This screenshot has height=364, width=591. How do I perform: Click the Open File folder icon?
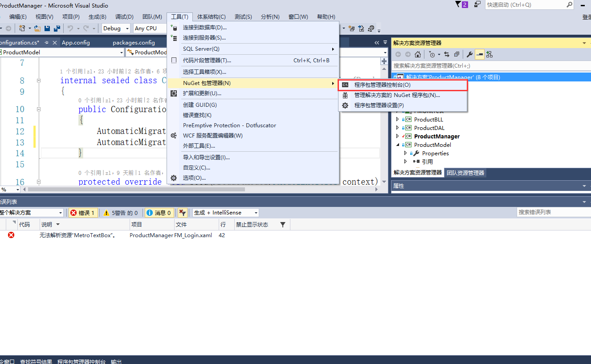(x=38, y=28)
